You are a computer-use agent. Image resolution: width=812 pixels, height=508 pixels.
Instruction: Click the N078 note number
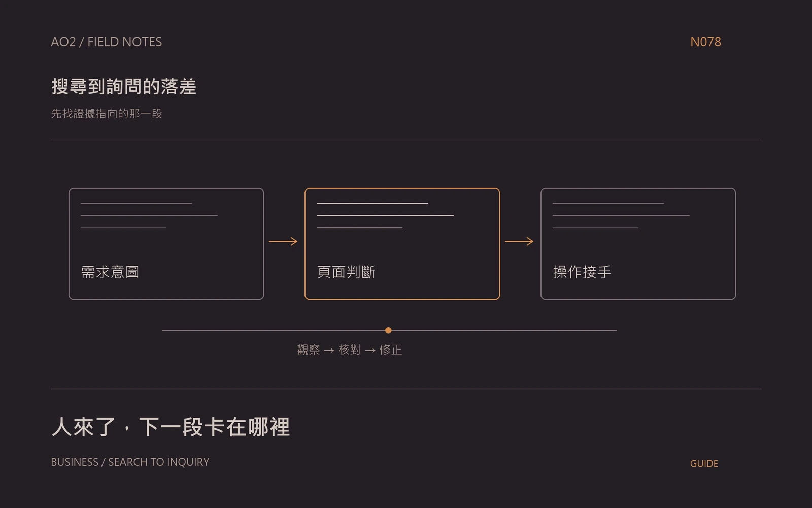(x=705, y=42)
